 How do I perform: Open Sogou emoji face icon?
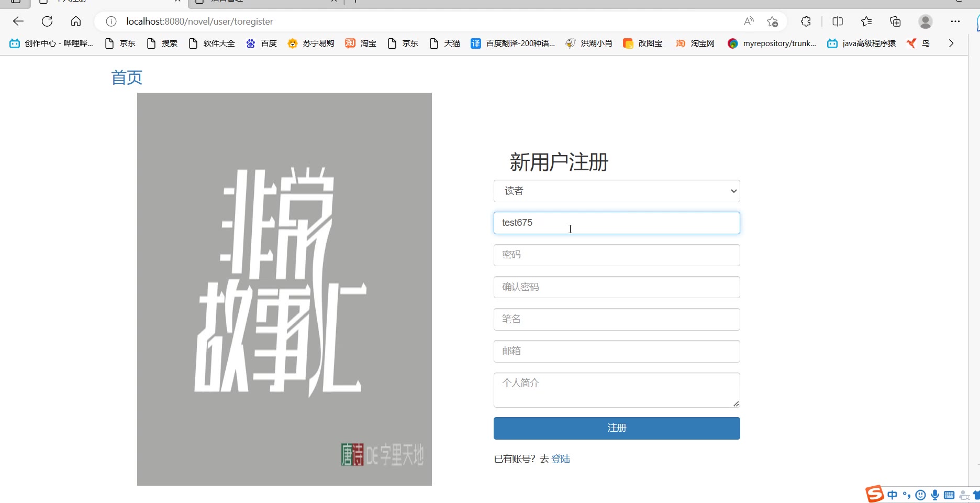920,495
